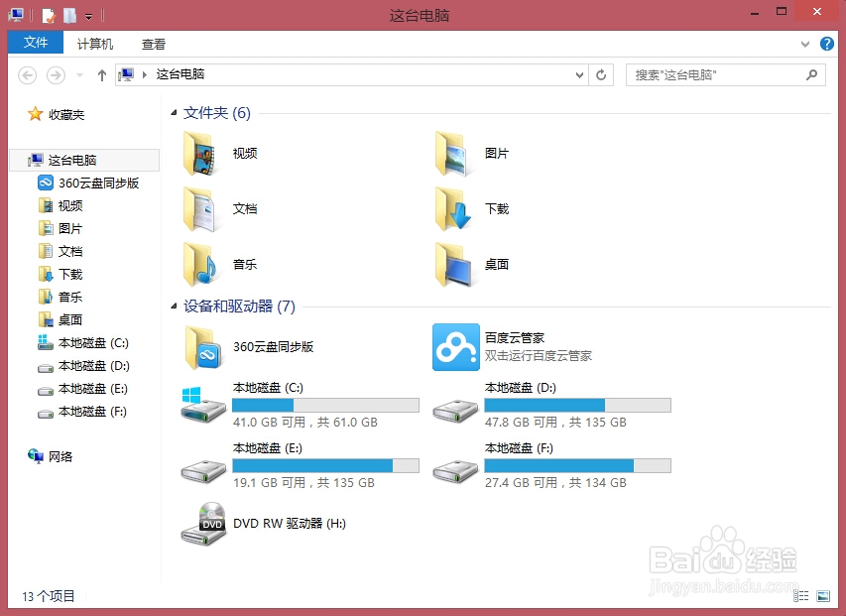This screenshot has width=846, height=616.
Task: Click the Refresh icon beside the address bar
Action: click(x=601, y=74)
